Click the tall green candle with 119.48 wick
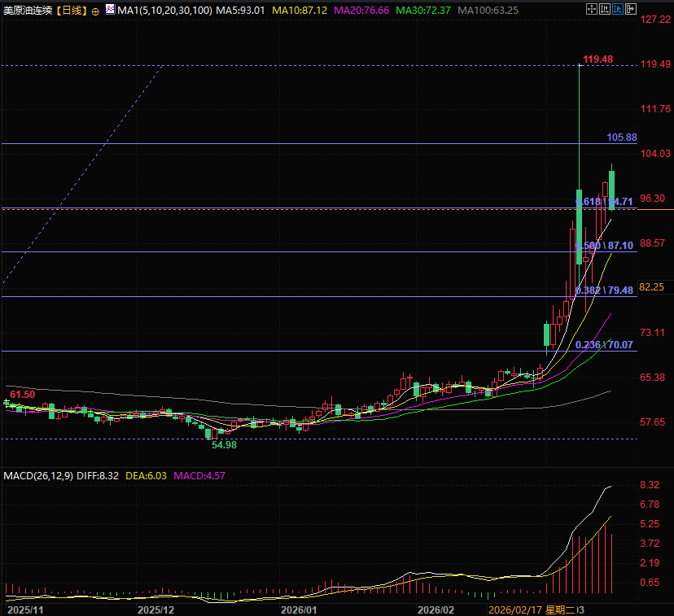Screen dimensions: 674x616 (579, 227)
